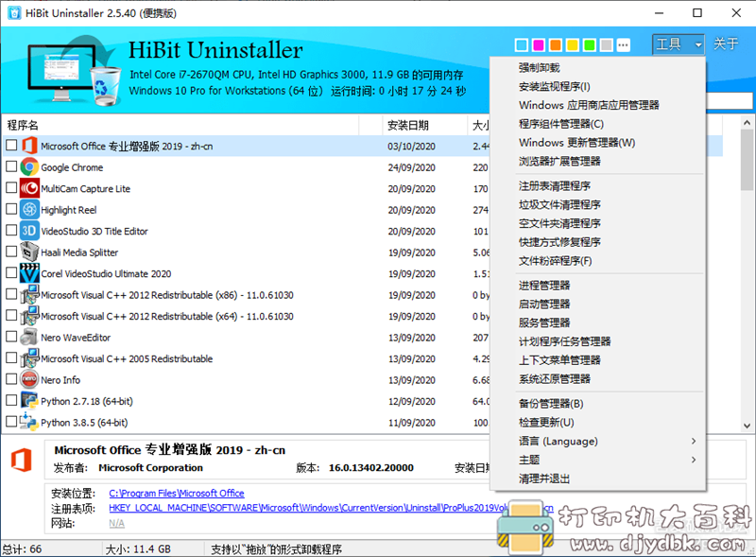This screenshot has height=557, width=756.
Task: Sort by 安装日期 column header
Action: pyautogui.click(x=424, y=126)
